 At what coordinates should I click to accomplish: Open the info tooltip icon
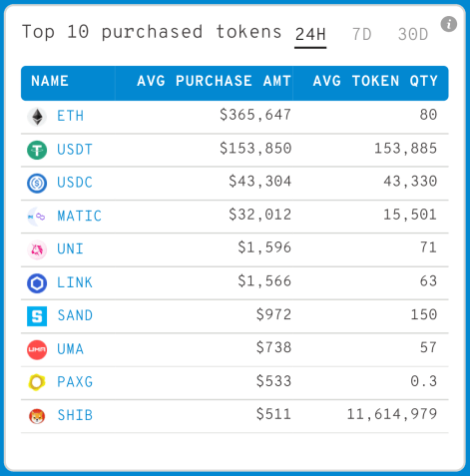449,24
